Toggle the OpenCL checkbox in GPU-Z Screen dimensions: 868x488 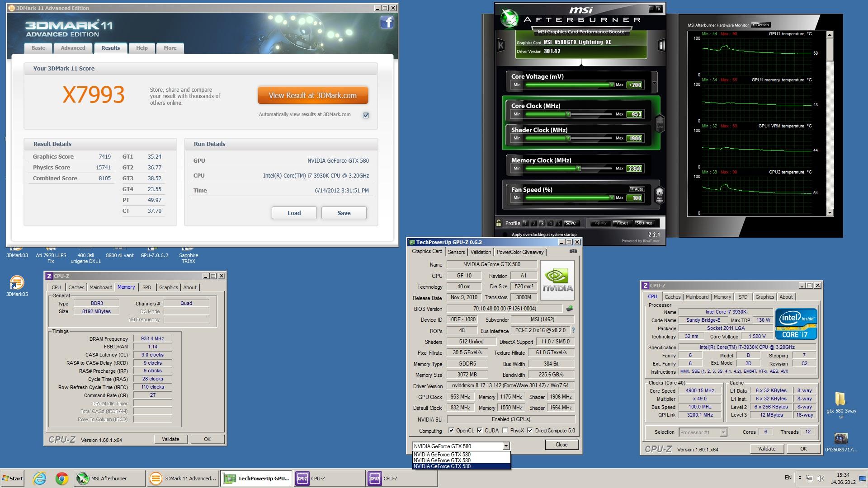[451, 431]
